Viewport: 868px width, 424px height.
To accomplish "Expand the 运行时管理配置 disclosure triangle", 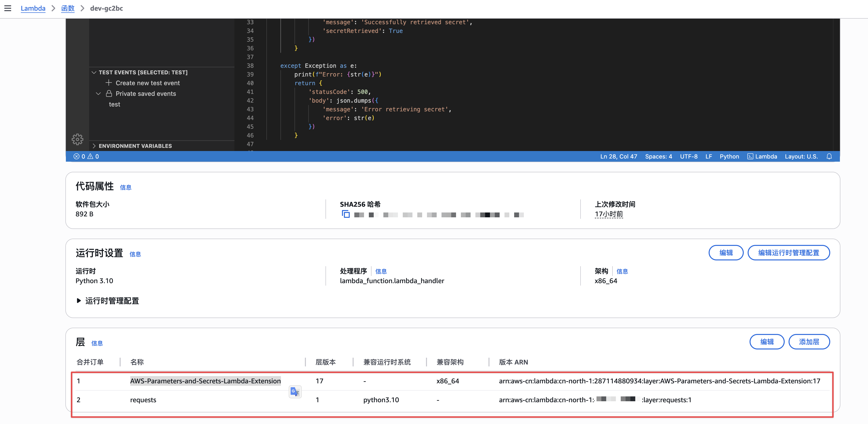I will (x=78, y=301).
